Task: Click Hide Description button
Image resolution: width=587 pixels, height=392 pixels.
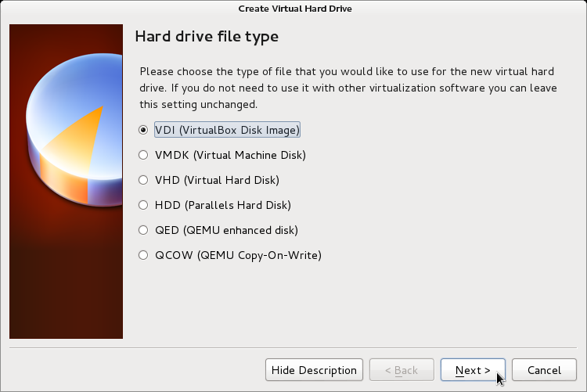Action: 314,370
